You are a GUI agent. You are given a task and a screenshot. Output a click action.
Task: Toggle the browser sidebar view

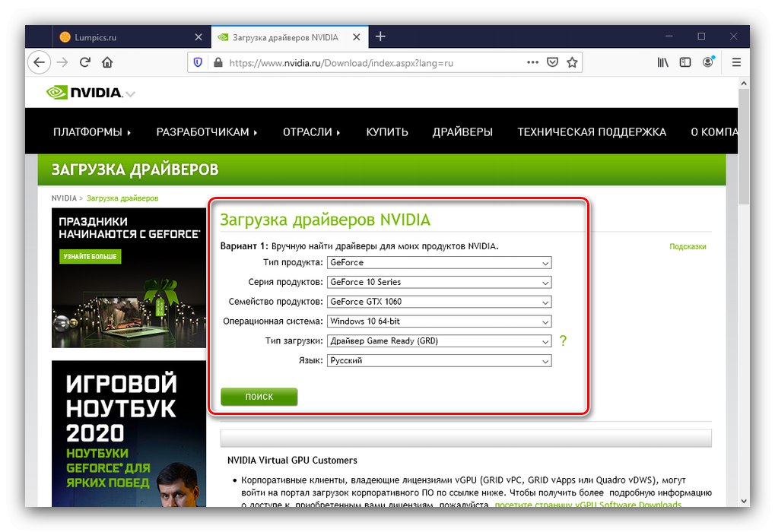(x=685, y=62)
